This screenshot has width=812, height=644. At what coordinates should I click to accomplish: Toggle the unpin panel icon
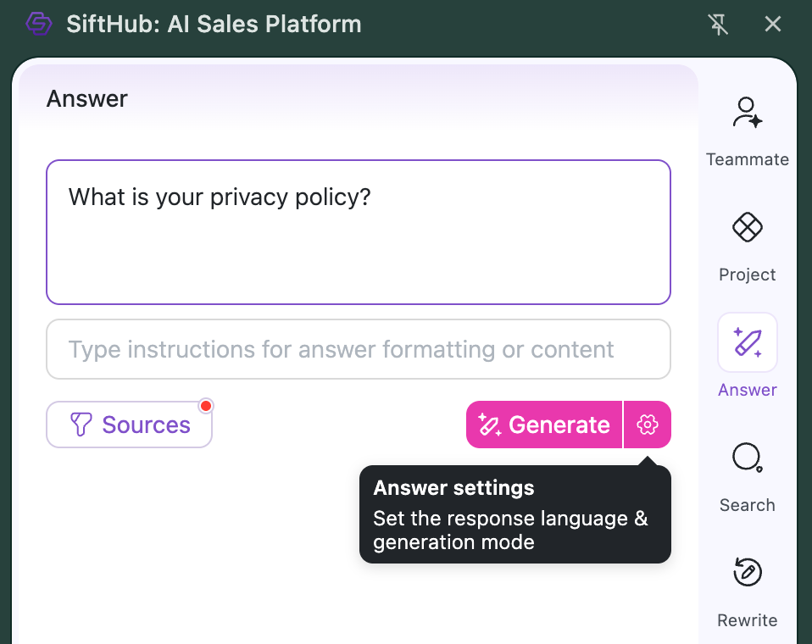click(x=718, y=25)
